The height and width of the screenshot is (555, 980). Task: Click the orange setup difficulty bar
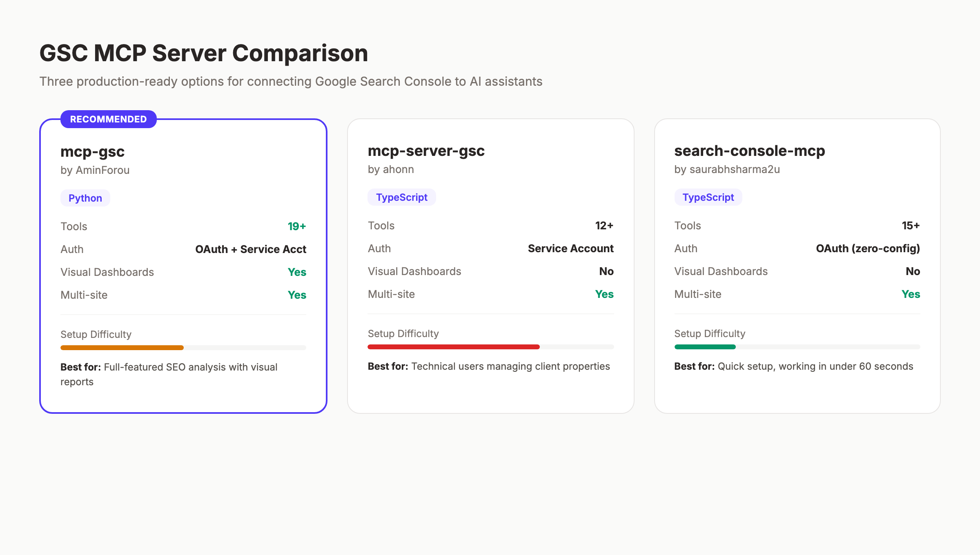click(122, 347)
